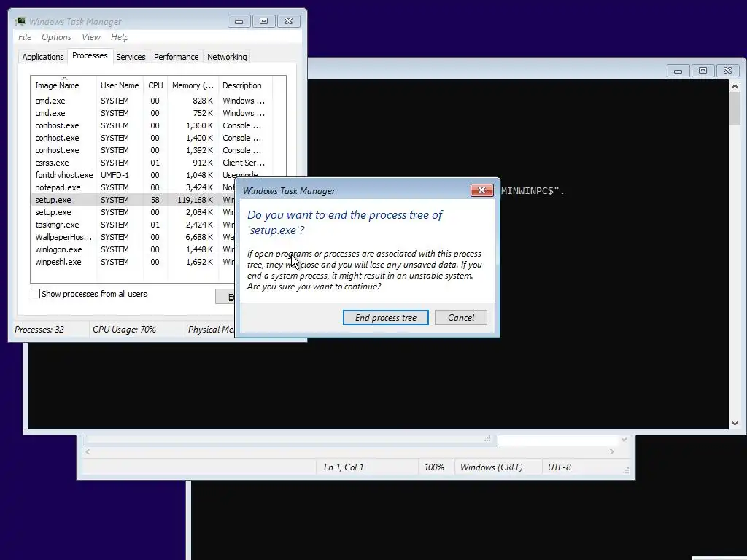Minimize the console window behind
747x560 pixels.
coord(678,71)
